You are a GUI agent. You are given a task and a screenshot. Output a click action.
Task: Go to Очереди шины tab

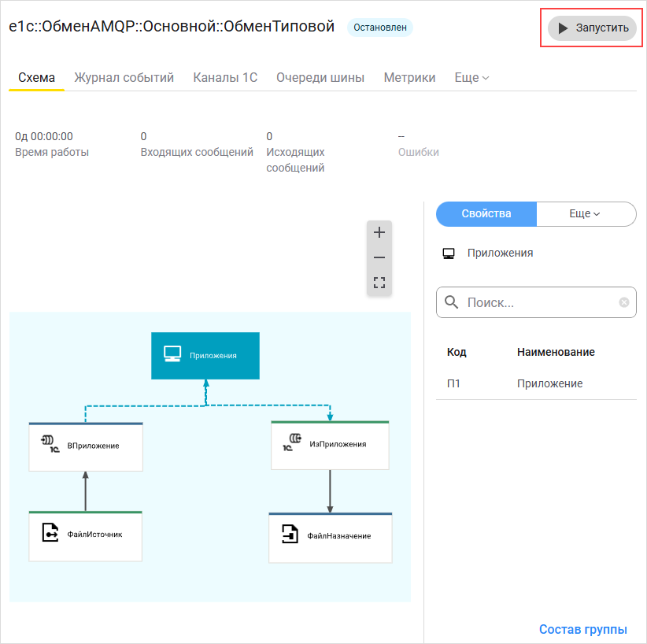pyautogui.click(x=320, y=78)
